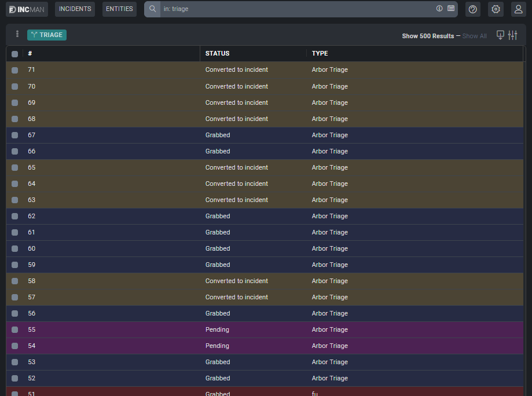
Task: Click the TRIAGE tag button
Action: pyautogui.click(x=47, y=35)
